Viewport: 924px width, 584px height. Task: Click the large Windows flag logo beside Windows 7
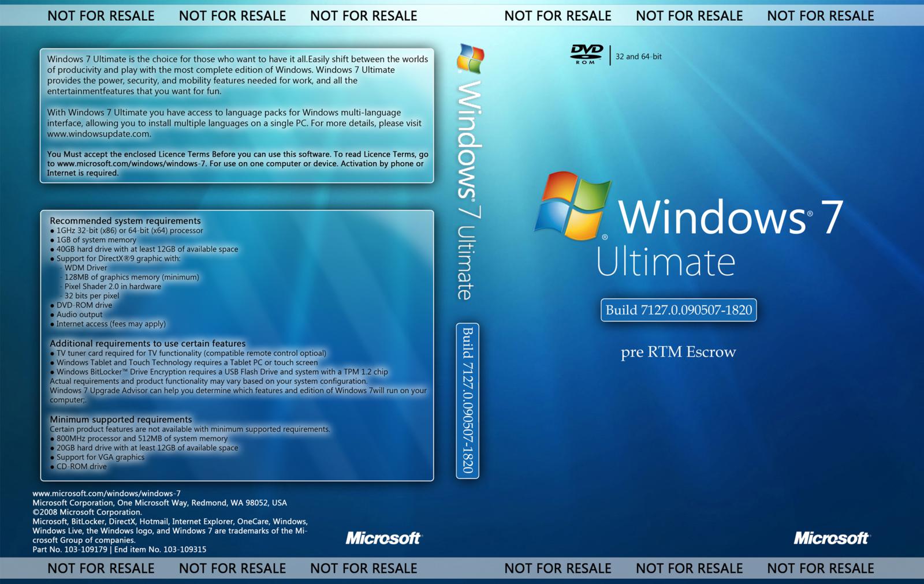tap(572, 205)
